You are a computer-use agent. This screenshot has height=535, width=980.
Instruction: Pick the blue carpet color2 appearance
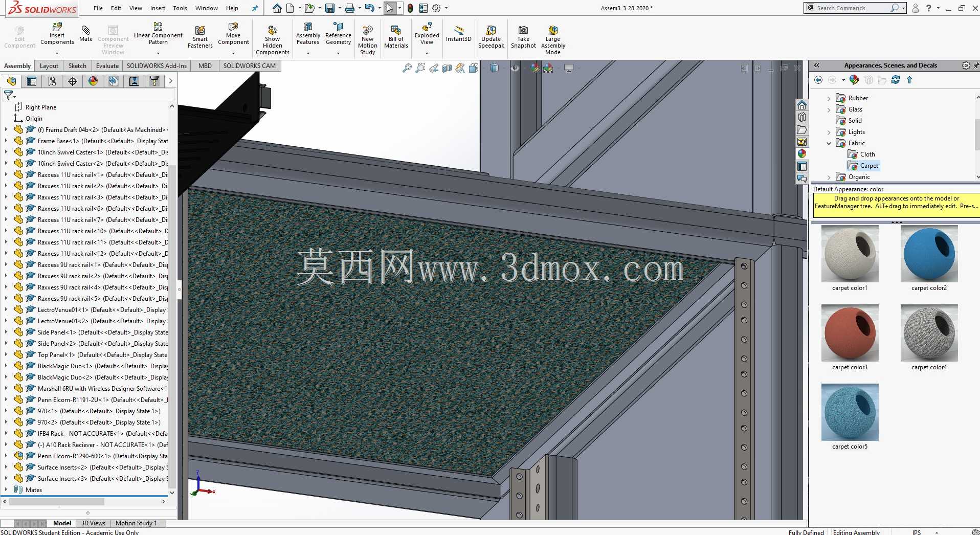[929, 254]
